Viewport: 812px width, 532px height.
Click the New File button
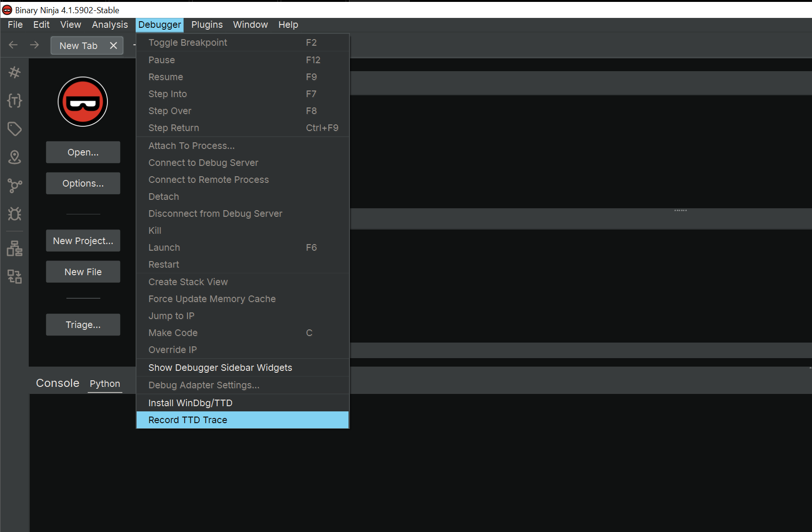click(x=83, y=272)
